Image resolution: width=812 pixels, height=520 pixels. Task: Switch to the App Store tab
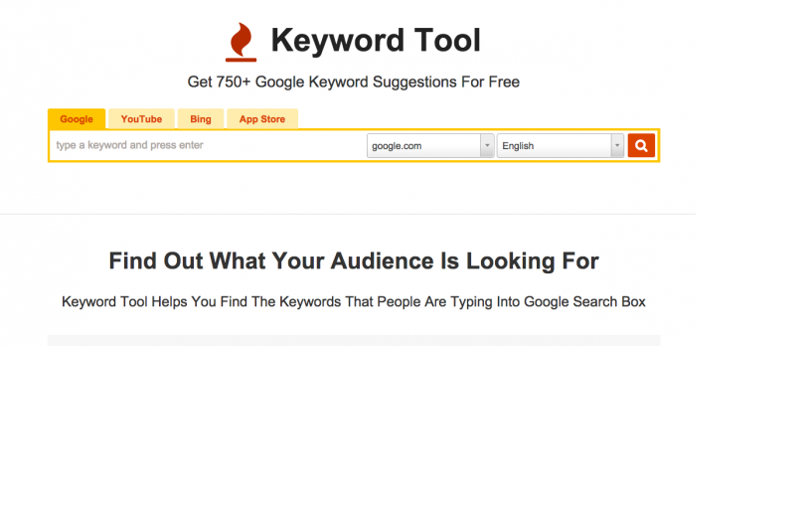(262, 119)
